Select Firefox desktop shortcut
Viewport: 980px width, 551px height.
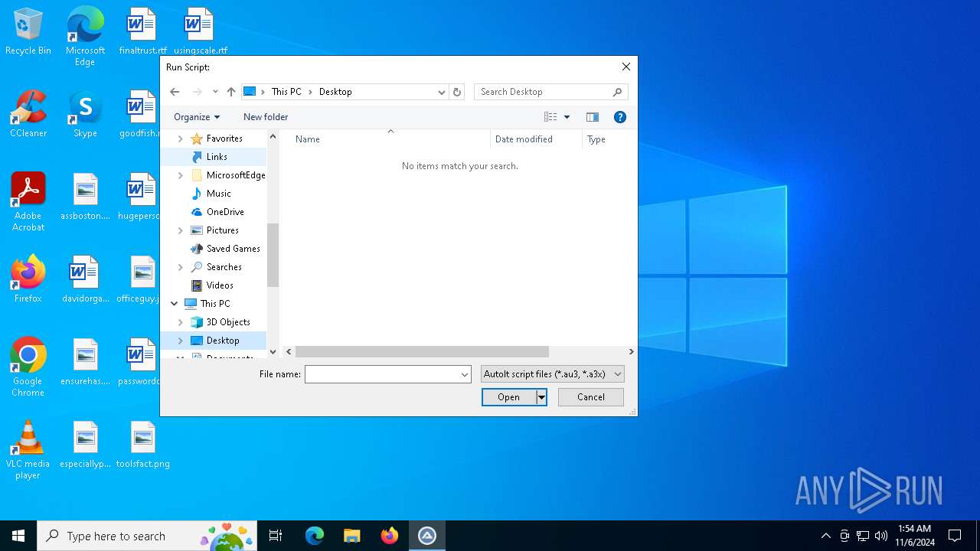[x=28, y=279]
